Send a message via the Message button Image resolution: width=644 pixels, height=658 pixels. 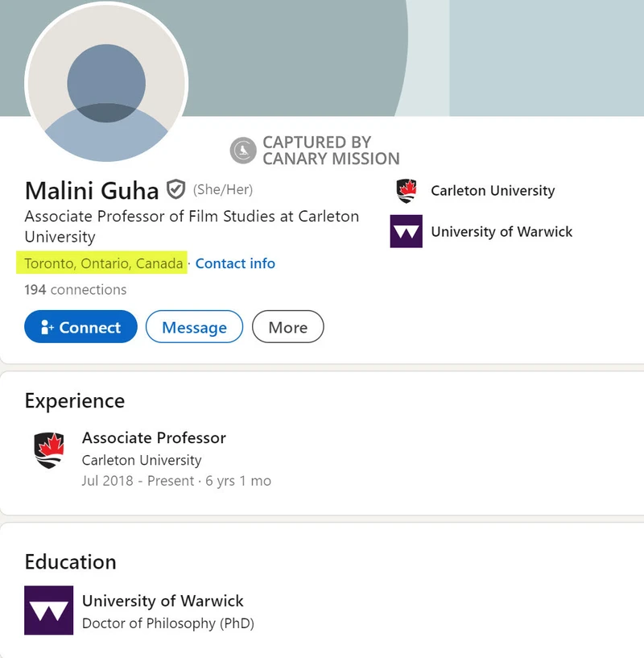[194, 326]
